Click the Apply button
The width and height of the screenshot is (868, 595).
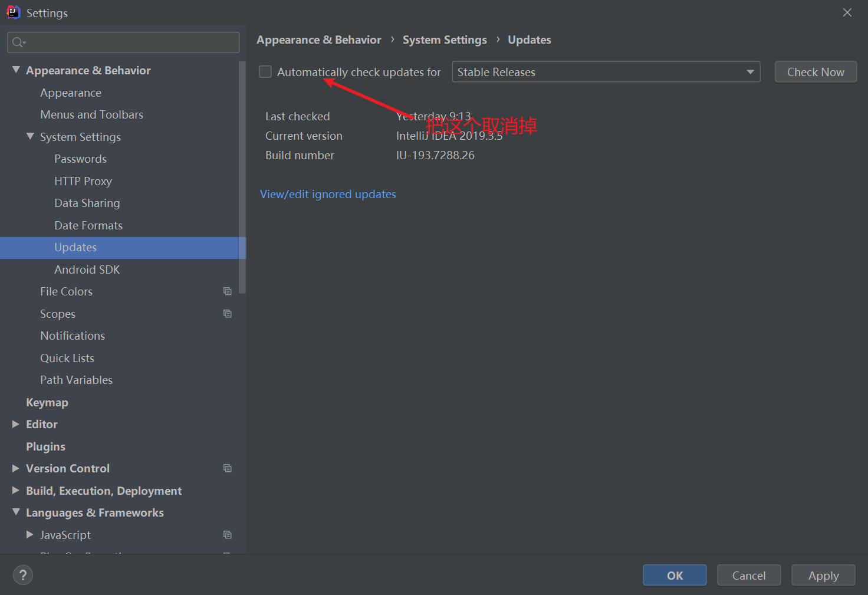pyautogui.click(x=823, y=576)
